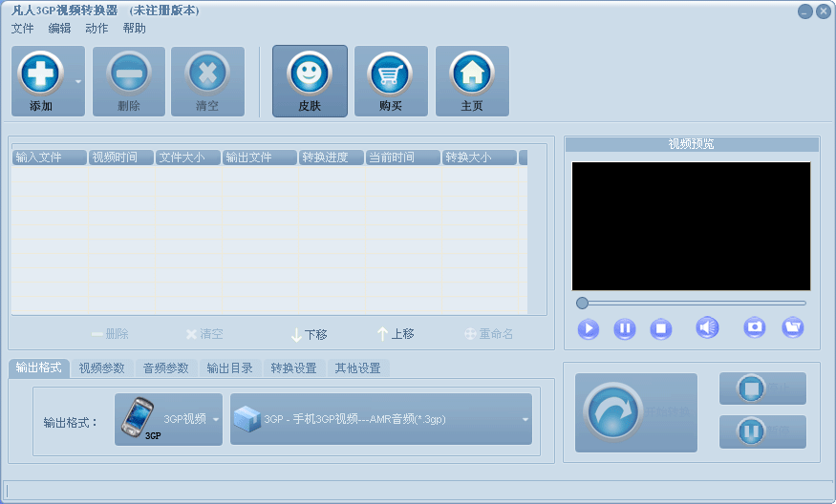
Task: Open the 文件 menu
Action: click(x=22, y=29)
